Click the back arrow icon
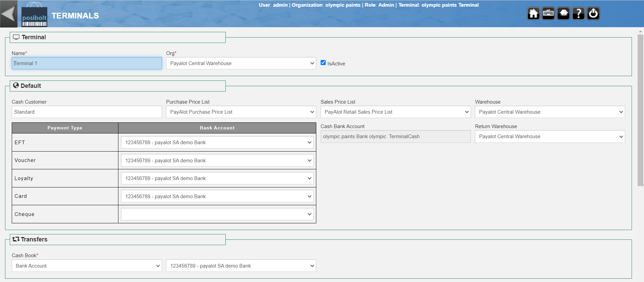Image resolution: width=644 pixels, height=282 pixels. [8, 14]
